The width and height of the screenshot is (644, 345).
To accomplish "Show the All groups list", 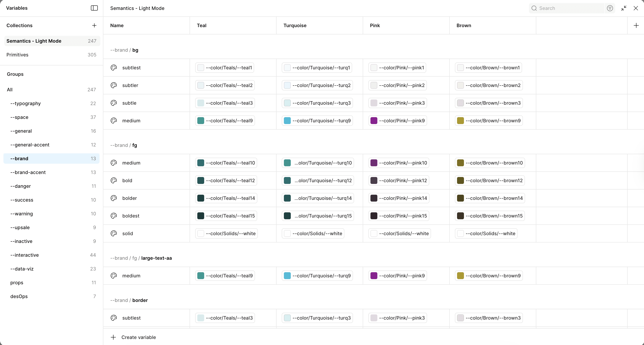I will click(10, 90).
